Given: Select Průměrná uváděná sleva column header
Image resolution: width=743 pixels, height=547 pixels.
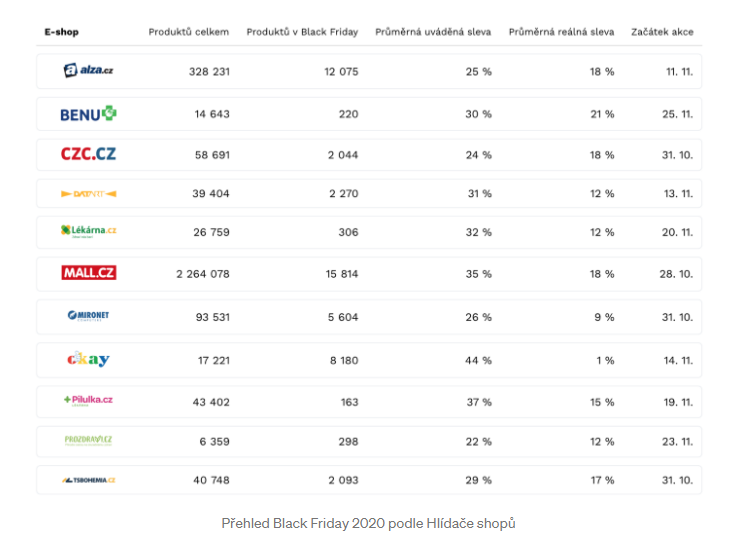Looking at the screenshot, I should (x=433, y=32).
